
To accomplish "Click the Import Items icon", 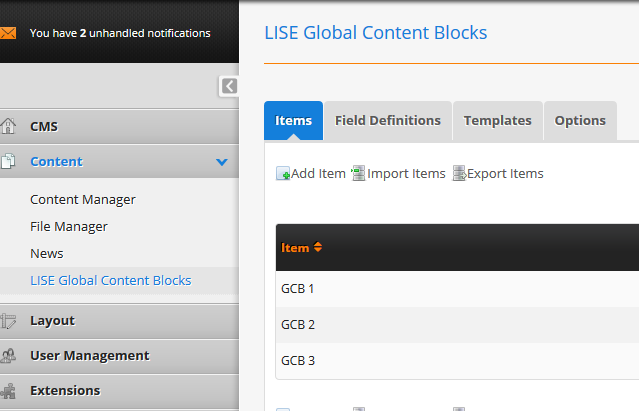I will 359,174.
